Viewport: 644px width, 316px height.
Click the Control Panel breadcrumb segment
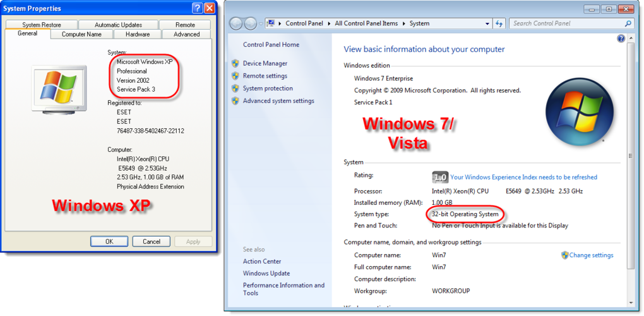[304, 23]
